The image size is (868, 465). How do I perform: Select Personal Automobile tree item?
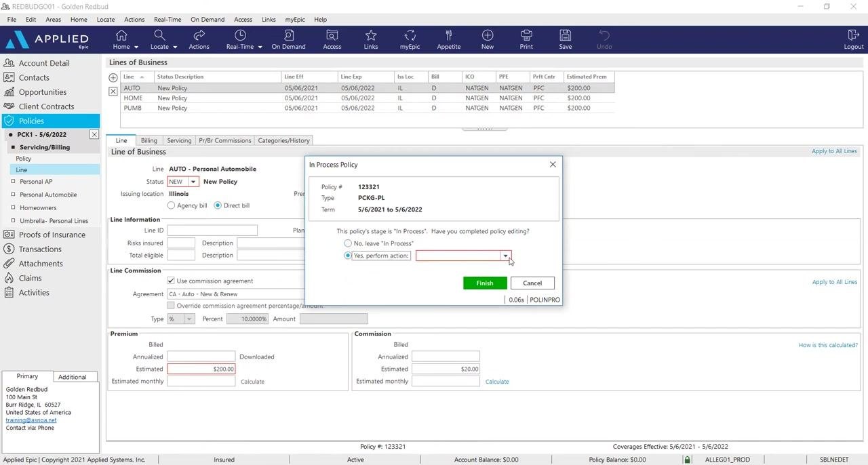tap(48, 195)
